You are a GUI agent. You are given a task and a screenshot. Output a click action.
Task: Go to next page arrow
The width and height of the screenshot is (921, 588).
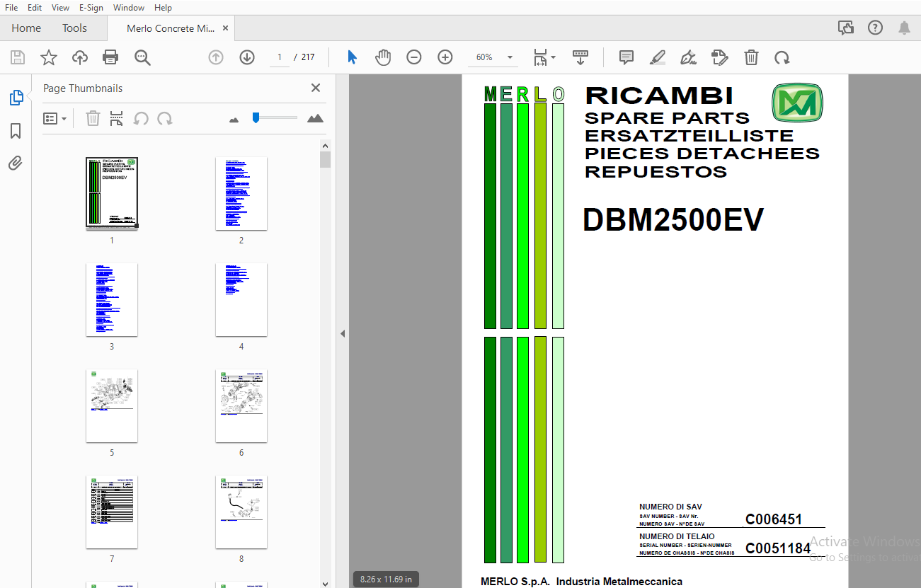[x=247, y=57]
